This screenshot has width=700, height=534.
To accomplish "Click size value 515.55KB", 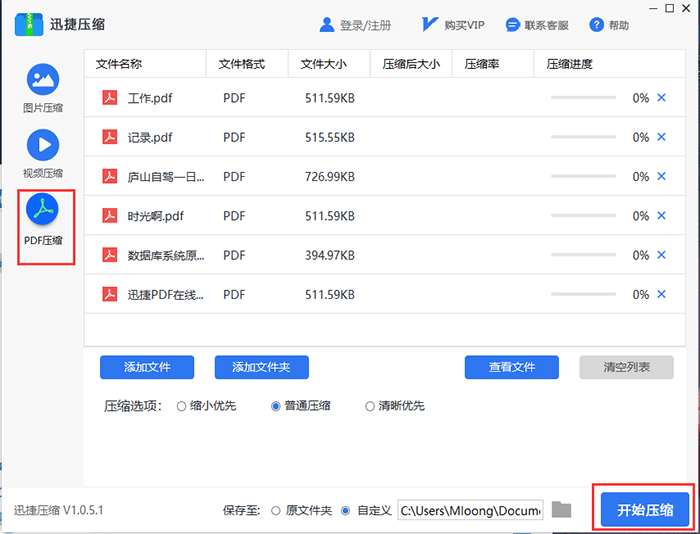I will 330,138.
